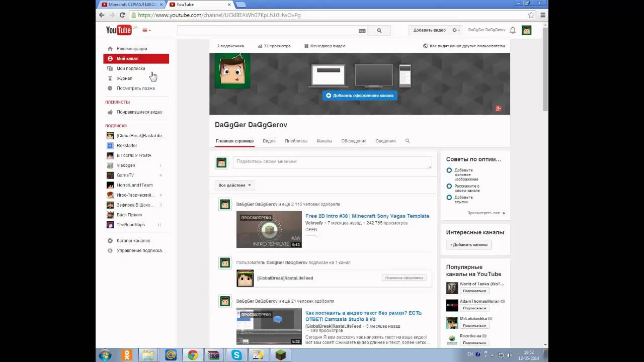Click the Поделитесь своим мнением field
The image size is (644, 362).
point(332,162)
